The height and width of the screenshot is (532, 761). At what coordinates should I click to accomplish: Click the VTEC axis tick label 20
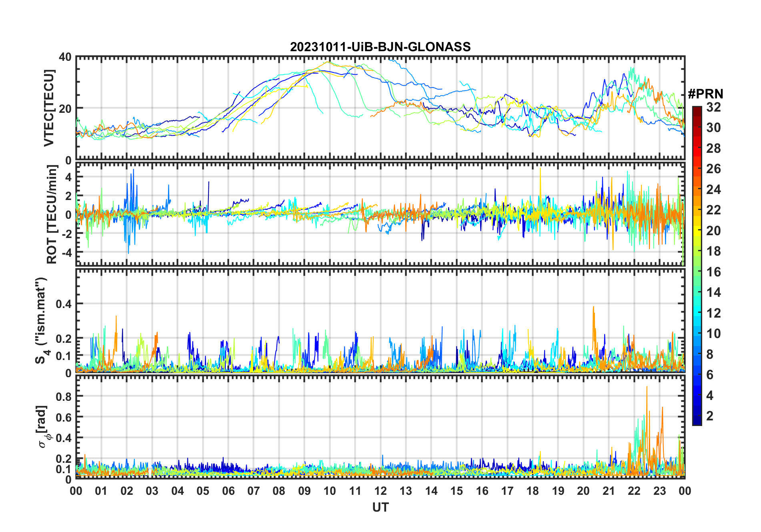click(65, 108)
